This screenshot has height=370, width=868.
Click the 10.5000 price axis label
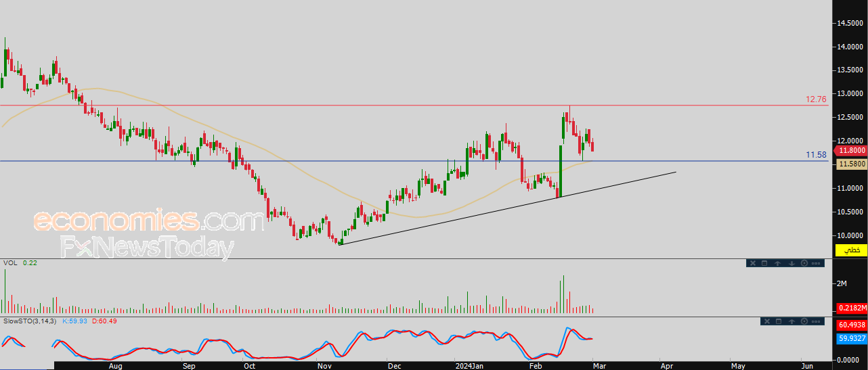click(850, 212)
